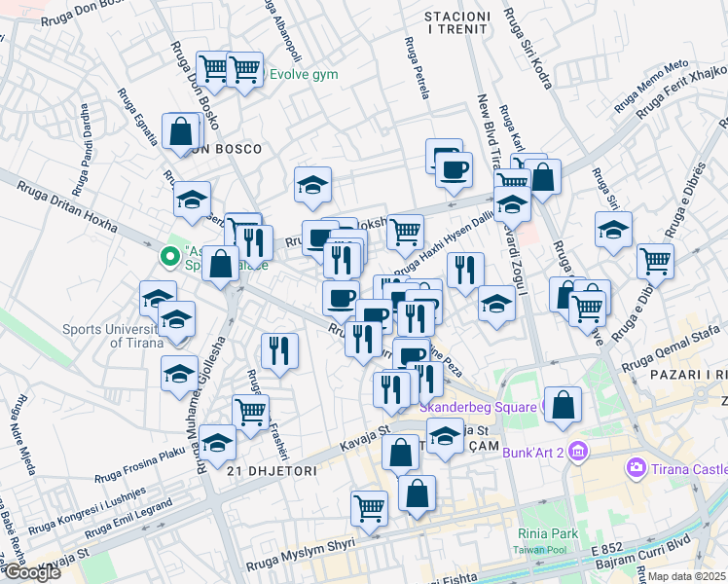Click the Skanderbeg Square label
This screenshot has width=728, height=584.
click(478, 407)
